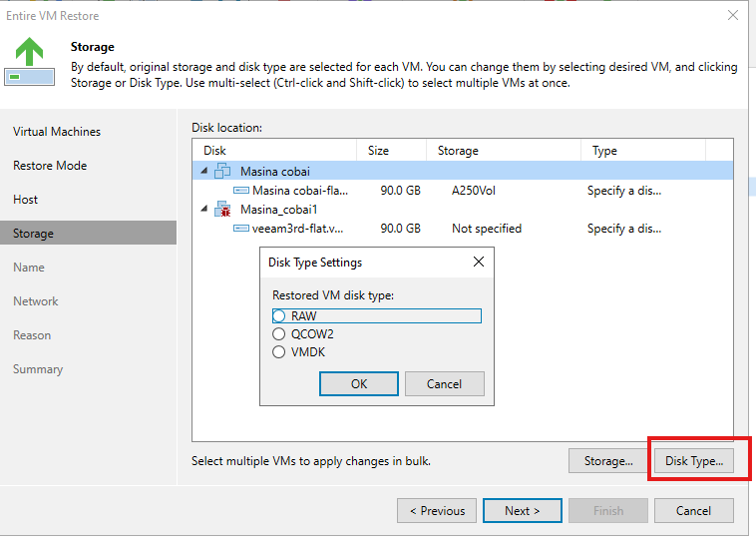
Task: Collapse the Masina cobai tree node
Action: coord(204,171)
